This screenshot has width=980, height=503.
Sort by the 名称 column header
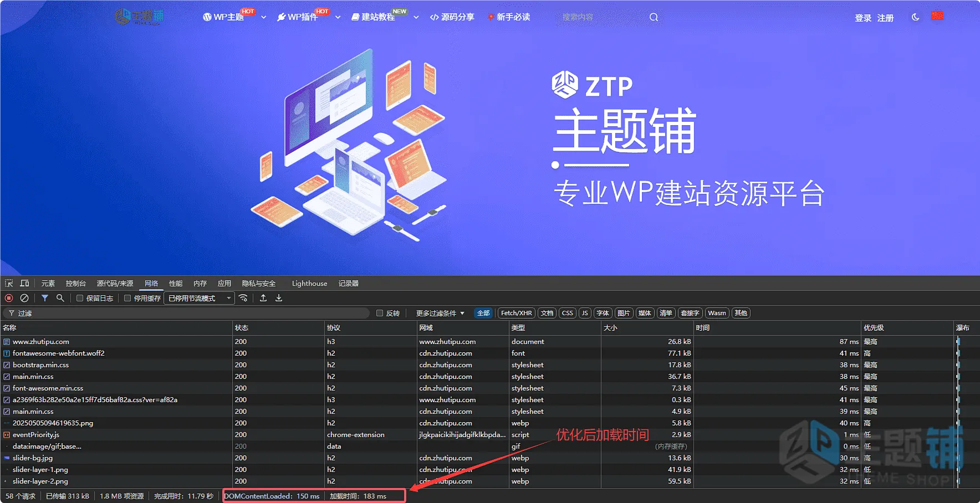[116, 328]
